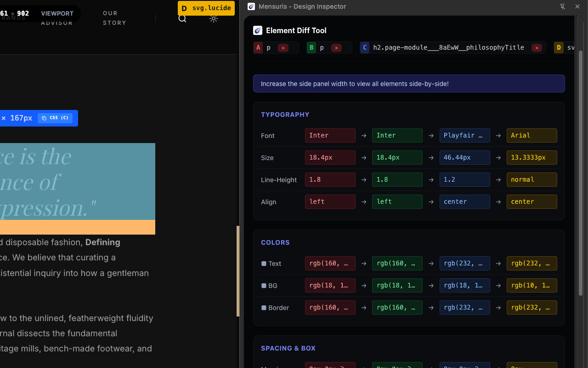Click the D svg.lucide element tag
The height and width of the screenshot is (368, 588).
[x=206, y=8]
